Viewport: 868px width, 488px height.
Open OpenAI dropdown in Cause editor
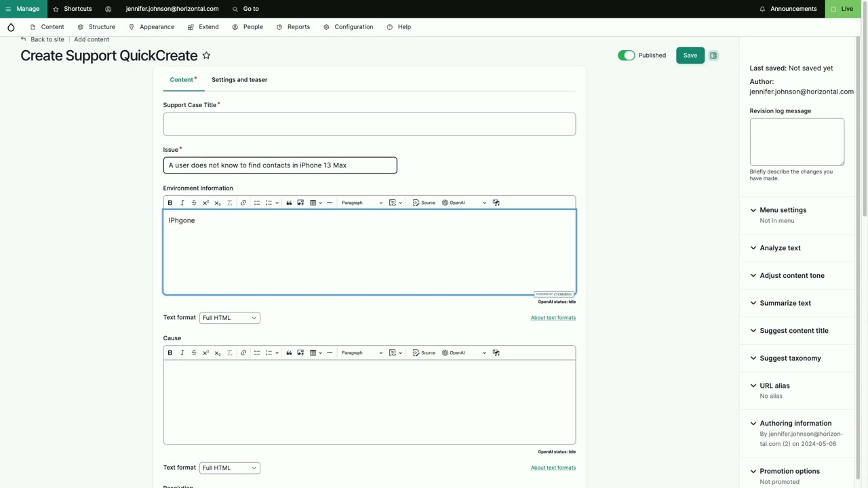click(465, 352)
